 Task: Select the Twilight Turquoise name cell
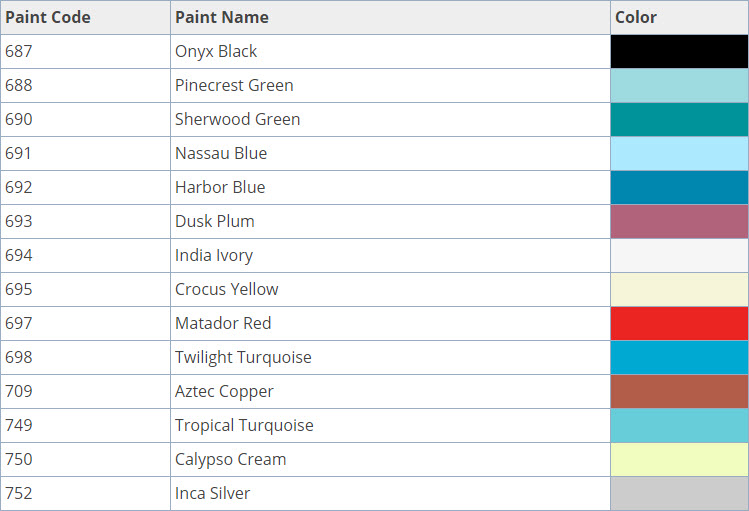pos(243,358)
